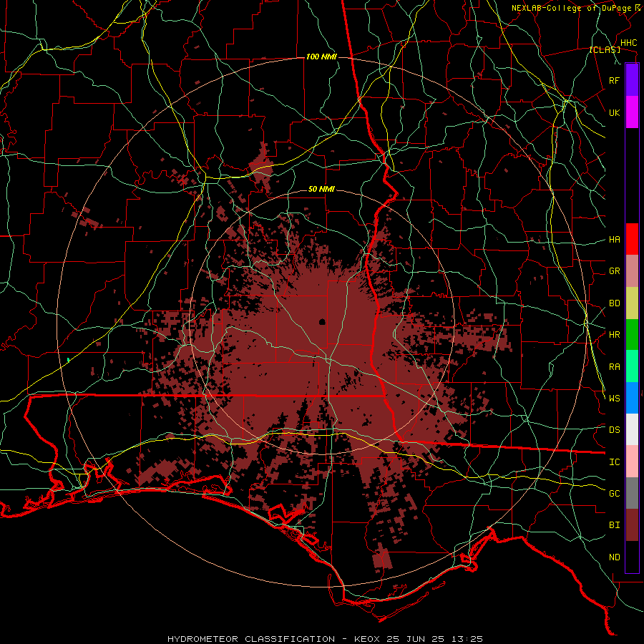
Task: Click the BI legend label
Action: point(614,525)
